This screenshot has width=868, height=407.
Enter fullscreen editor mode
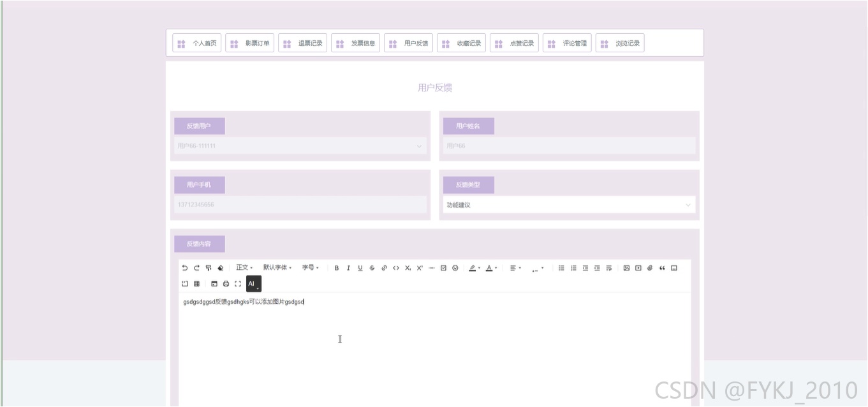(x=238, y=284)
